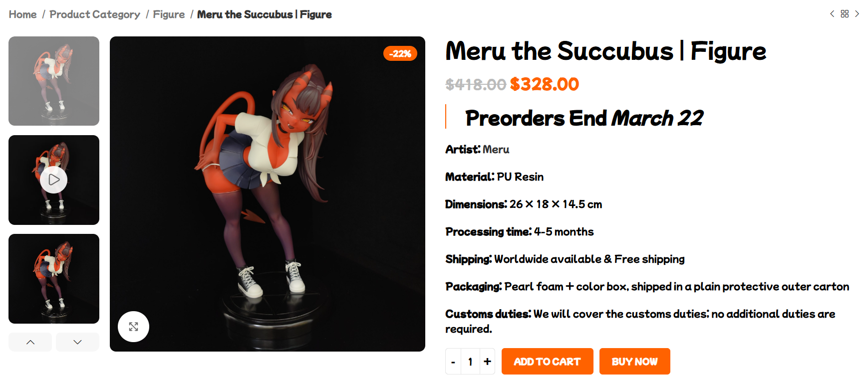The image size is (868, 380).
Task: Go to Home in the breadcrumb
Action: 22,14
